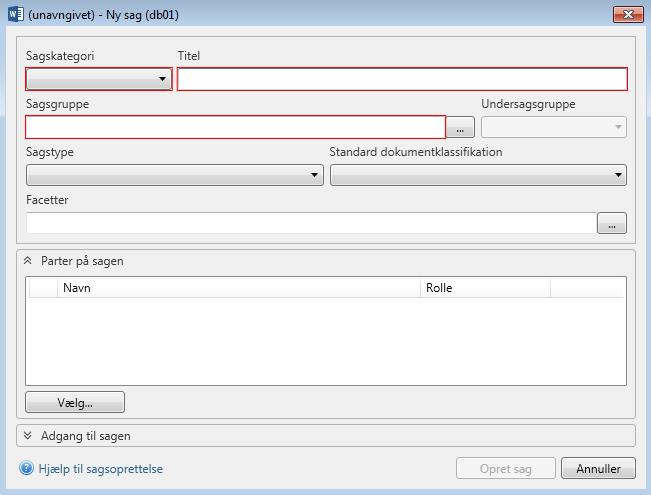Viewport: 651px width, 495px height.
Task: Click the blue help question mark icon
Action: (x=26, y=468)
